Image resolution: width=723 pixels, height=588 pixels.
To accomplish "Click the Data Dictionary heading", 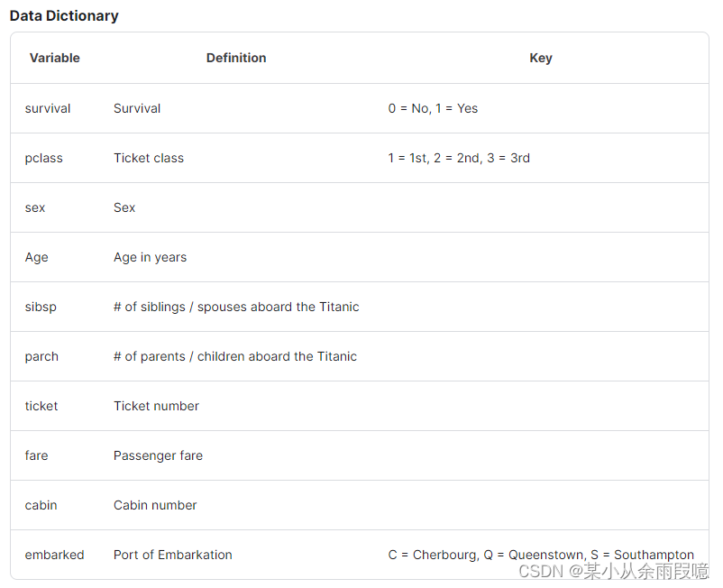I will [x=64, y=15].
